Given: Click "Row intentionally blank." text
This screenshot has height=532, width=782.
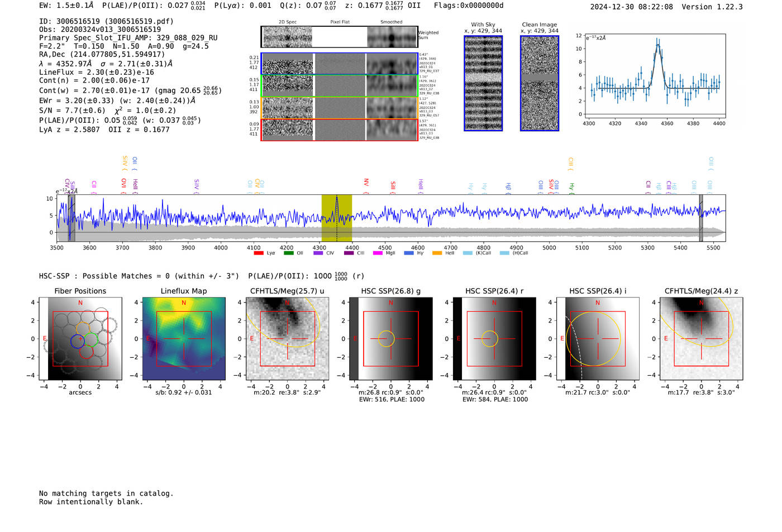Looking at the screenshot, I should (91, 502).
